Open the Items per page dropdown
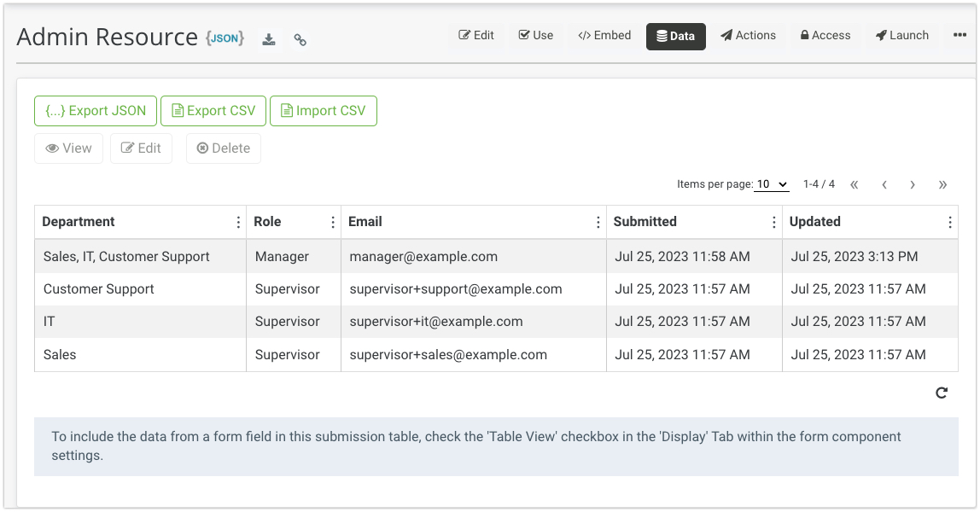This screenshot has height=512, width=980. (x=771, y=184)
